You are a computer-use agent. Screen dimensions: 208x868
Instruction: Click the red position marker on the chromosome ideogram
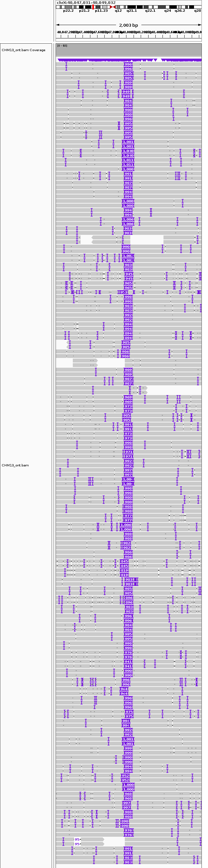[93, 7]
